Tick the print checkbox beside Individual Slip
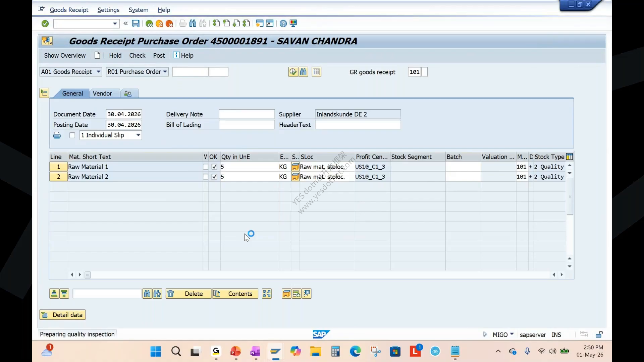This screenshot has width=644, height=362. (x=72, y=135)
